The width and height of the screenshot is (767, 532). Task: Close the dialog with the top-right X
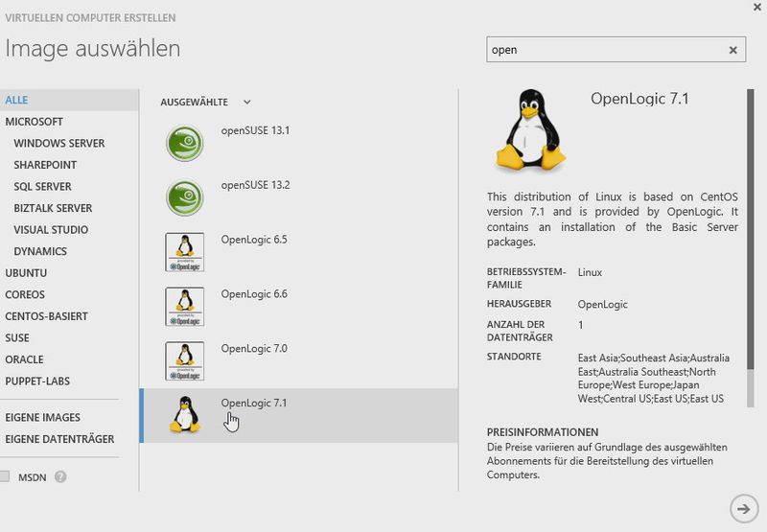tap(757, 7)
